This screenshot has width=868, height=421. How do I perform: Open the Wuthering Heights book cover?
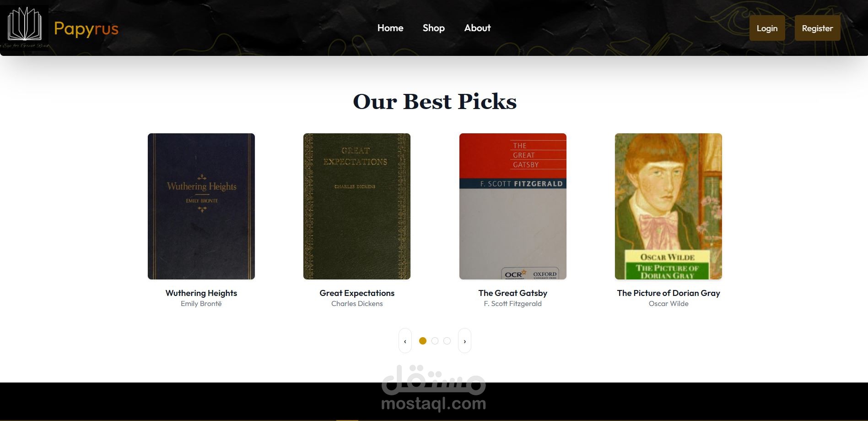tap(201, 206)
